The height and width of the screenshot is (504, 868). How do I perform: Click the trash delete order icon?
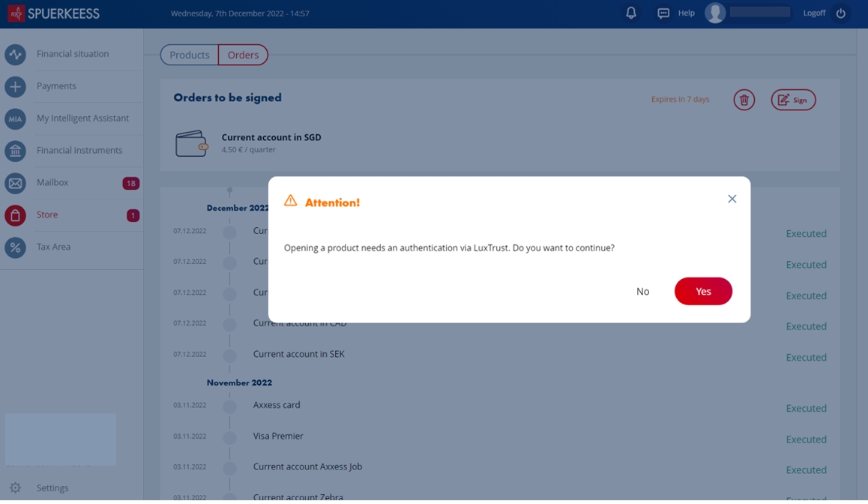pos(744,100)
